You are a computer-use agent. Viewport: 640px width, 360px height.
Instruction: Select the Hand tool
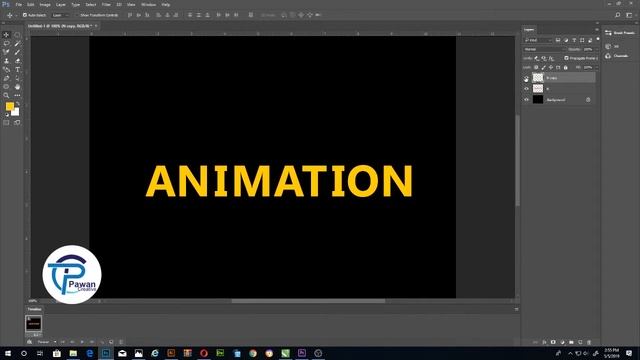pyautogui.click(x=17, y=87)
